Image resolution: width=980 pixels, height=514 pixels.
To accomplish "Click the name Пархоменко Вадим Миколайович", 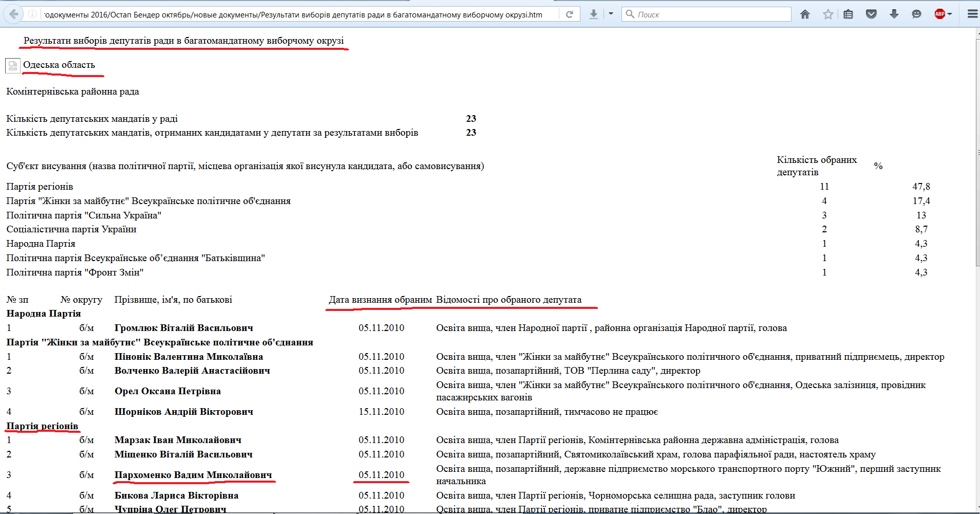I will (x=193, y=475).
